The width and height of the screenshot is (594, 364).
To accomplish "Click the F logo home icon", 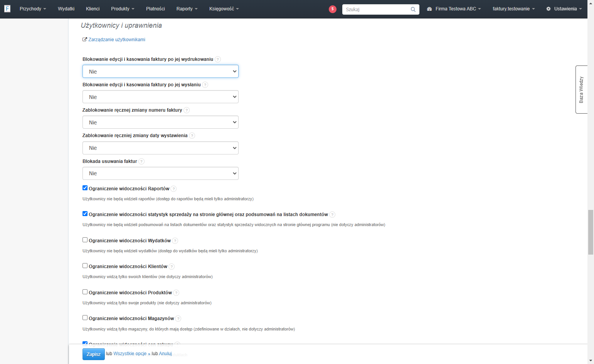I will pos(7,8).
